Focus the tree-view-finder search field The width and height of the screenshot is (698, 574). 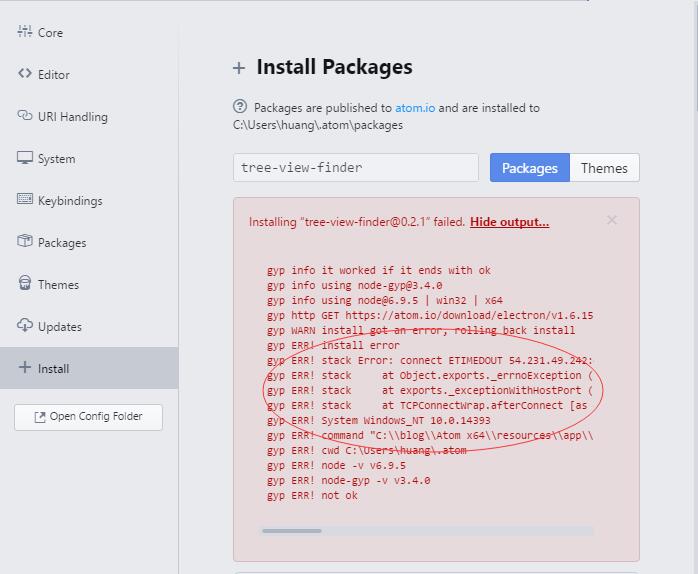pyautogui.click(x=356, y=167)
